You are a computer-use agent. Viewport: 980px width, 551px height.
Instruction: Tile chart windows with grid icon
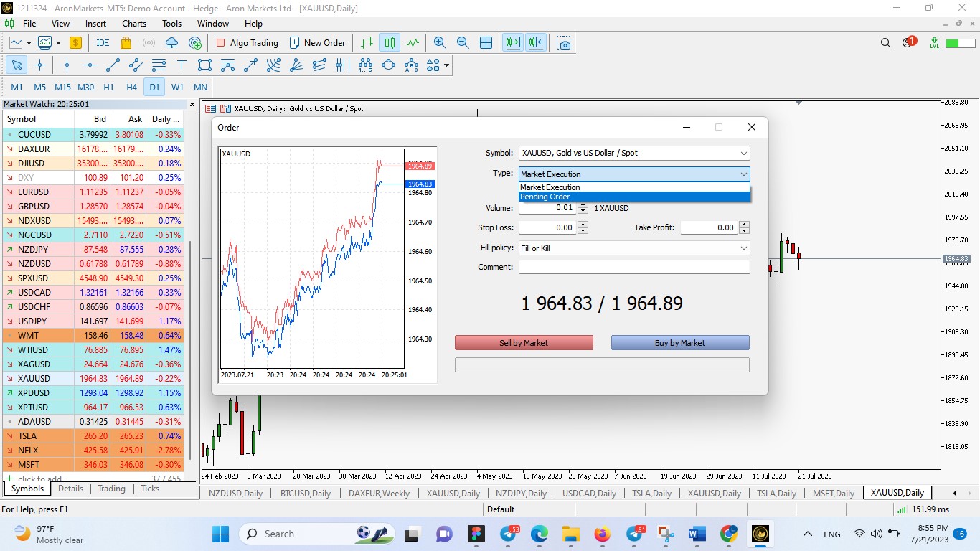click(486, 43)
